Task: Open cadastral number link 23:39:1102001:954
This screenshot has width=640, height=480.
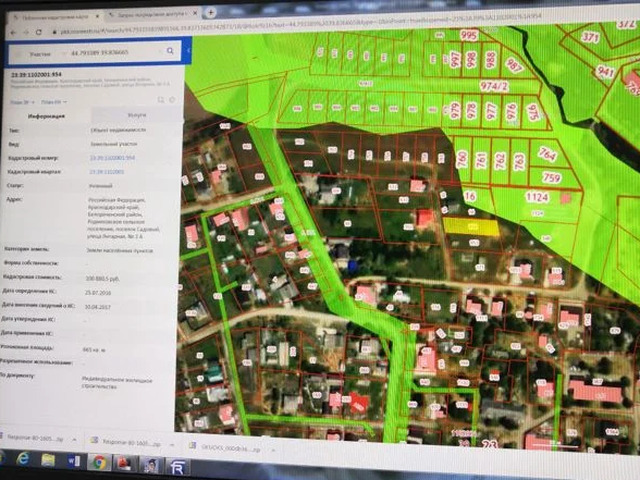Action: click(x=112, y=158)
